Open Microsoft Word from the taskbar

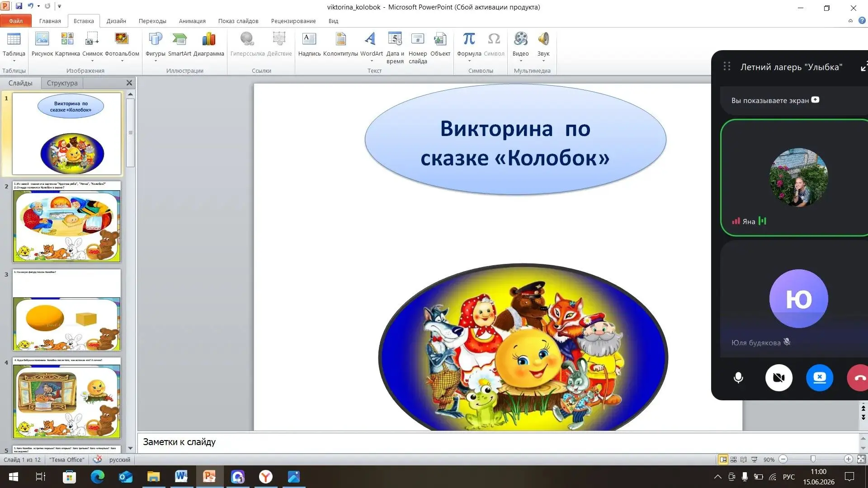point(181,477)
